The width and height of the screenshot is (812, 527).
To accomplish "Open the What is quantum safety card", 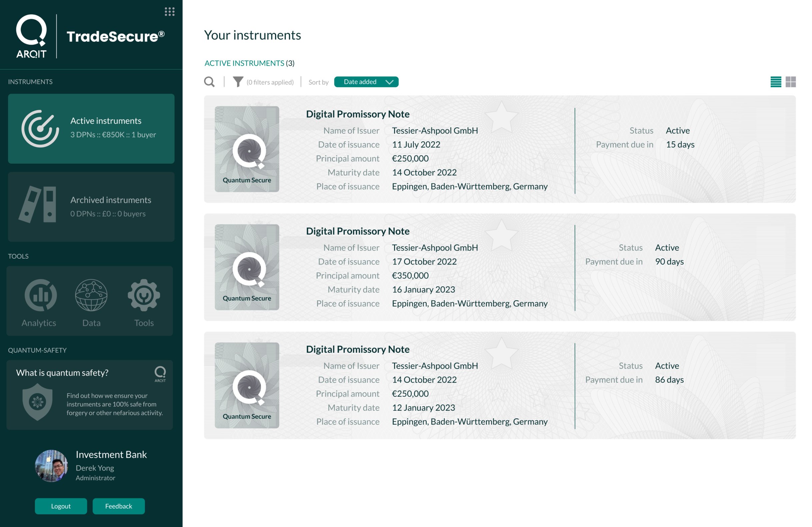I will click(x=62, y=372).
